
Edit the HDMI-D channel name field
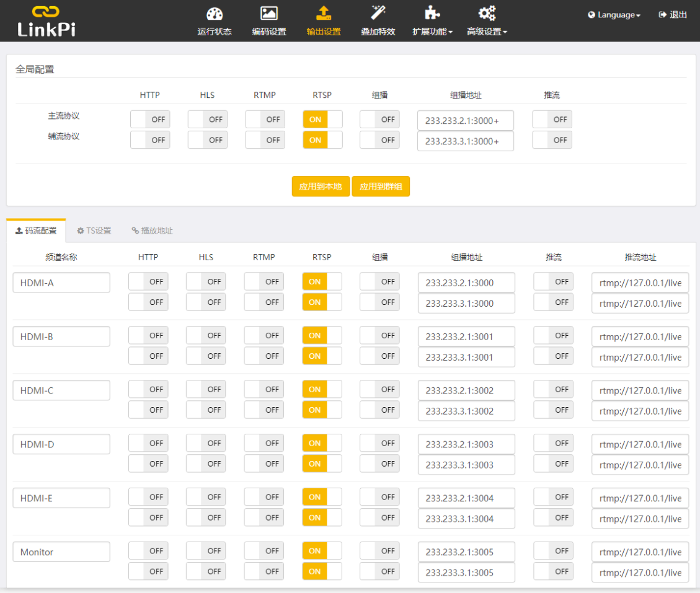61,444
